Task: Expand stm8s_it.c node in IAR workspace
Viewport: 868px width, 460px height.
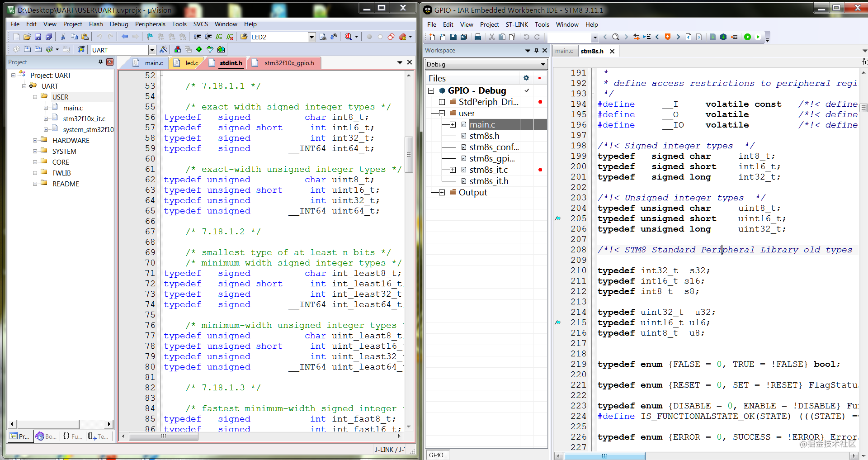Action: tap(453, 170)
